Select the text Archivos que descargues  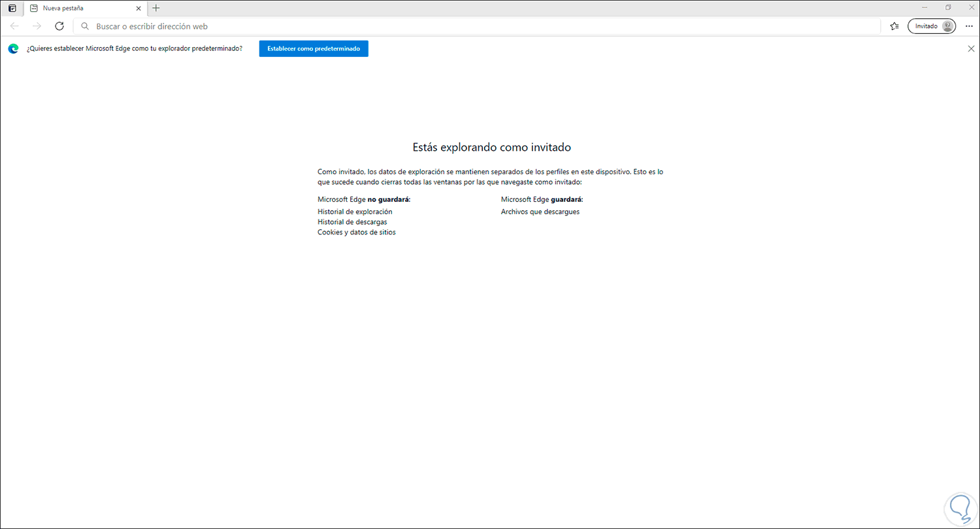[540, 212]
